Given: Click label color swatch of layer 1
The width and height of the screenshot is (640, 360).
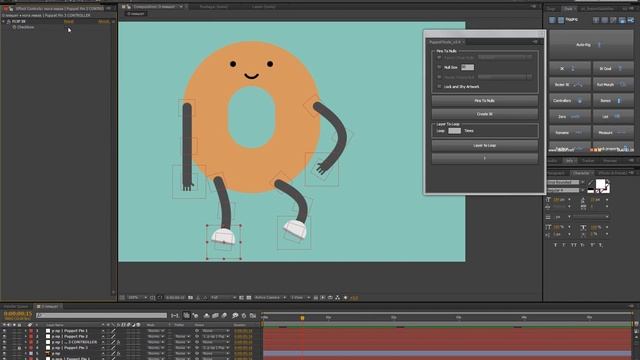Looking at the screenshot, I should pos(31,331).
